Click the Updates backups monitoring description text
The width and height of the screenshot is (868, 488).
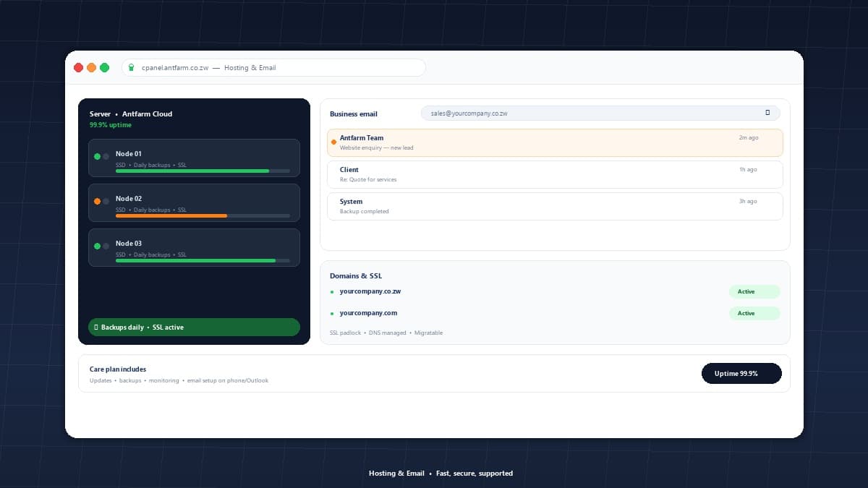(179, 381)
